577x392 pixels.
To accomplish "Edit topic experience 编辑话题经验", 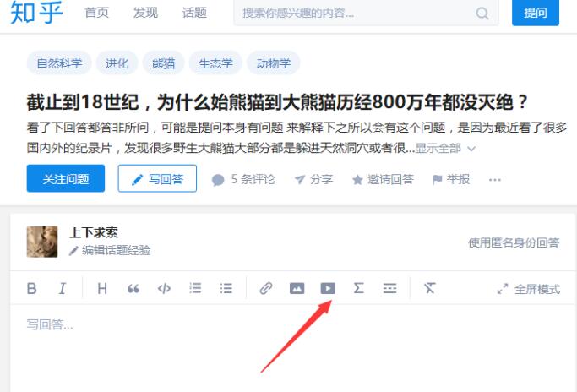I will coord(110,250).
